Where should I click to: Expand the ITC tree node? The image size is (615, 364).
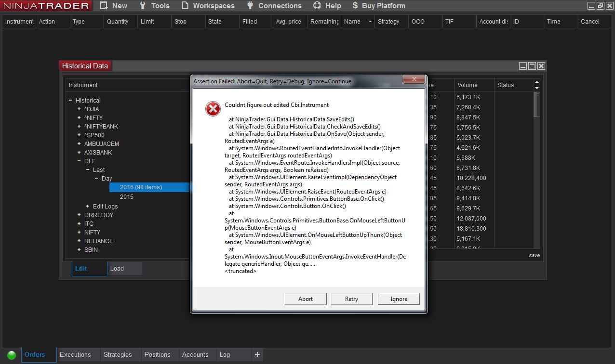pyautogui.click(x=80, y=224)
